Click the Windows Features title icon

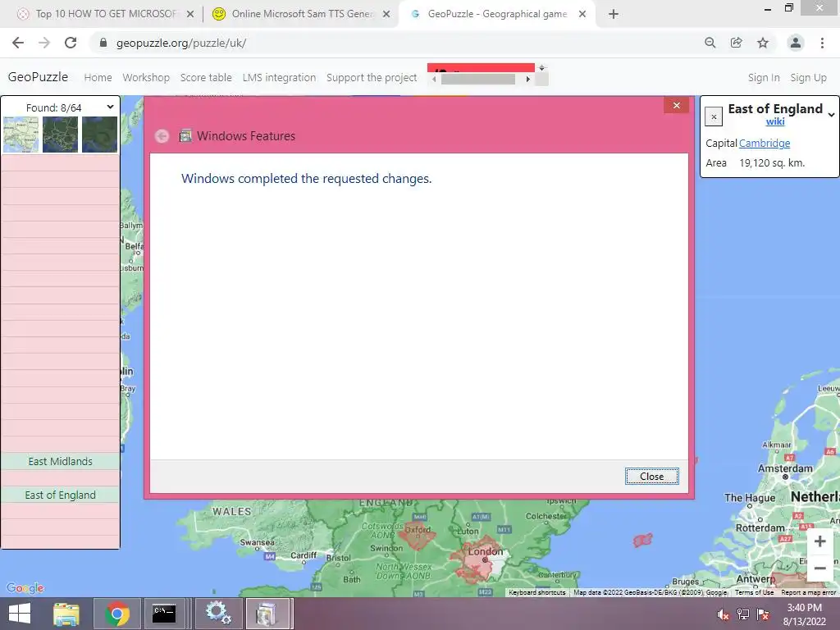(185, 136)
